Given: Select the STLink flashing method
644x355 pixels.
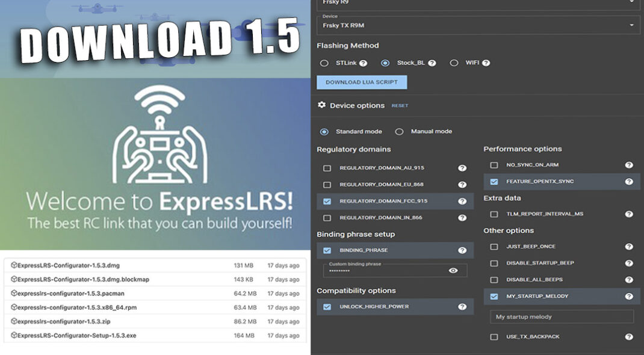Looking at the screenshot, I should tap(324, 63).
